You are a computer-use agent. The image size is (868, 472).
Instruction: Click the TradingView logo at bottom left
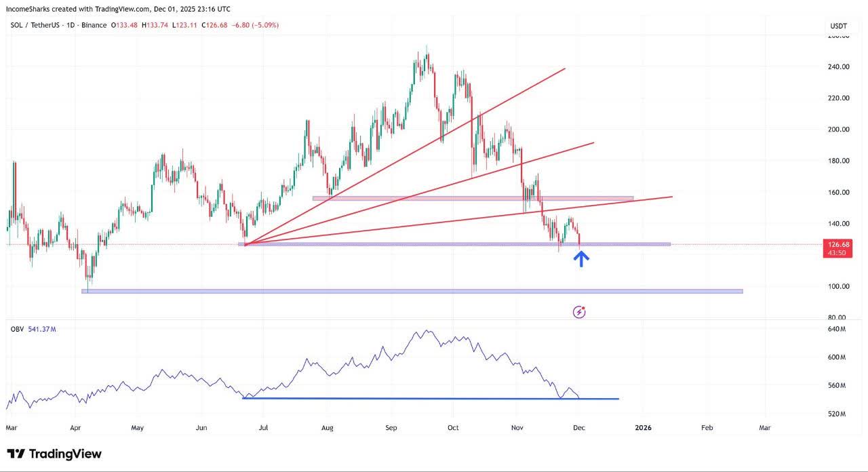(54, 454)
